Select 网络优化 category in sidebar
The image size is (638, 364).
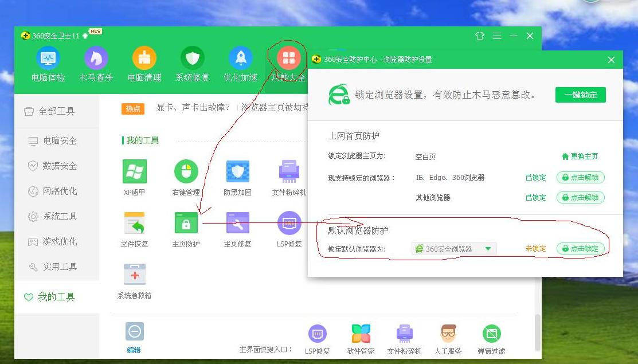coord(57,191)
